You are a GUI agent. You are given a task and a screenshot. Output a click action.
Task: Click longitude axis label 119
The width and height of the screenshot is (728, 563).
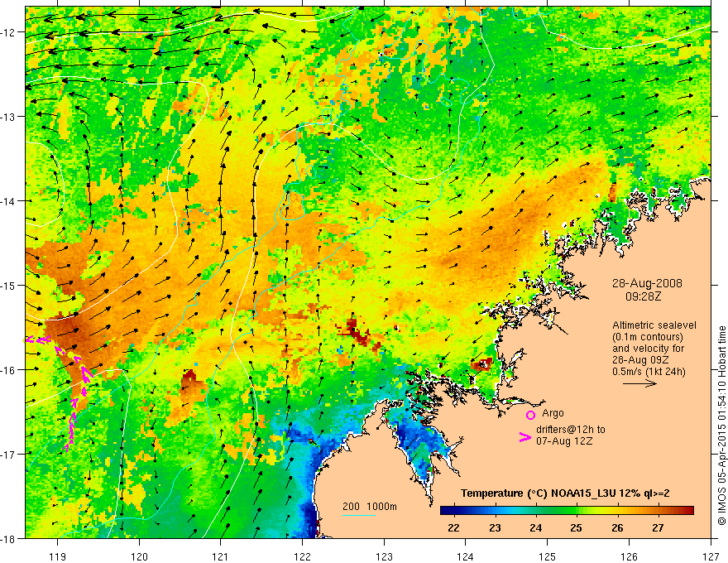[x=58, y=556]
